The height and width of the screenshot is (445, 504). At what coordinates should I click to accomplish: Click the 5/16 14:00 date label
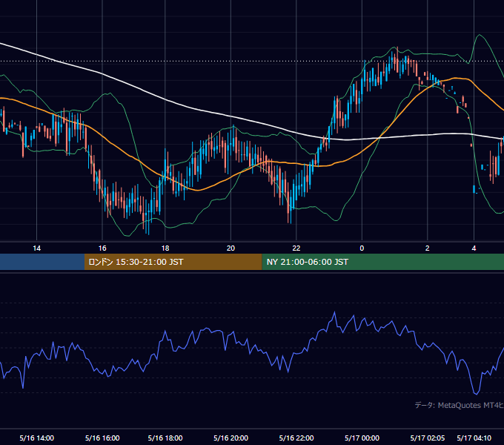[x=36, y=438]
